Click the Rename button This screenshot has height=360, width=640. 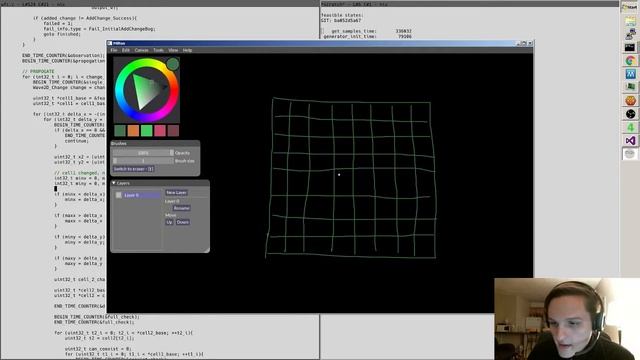182,208
